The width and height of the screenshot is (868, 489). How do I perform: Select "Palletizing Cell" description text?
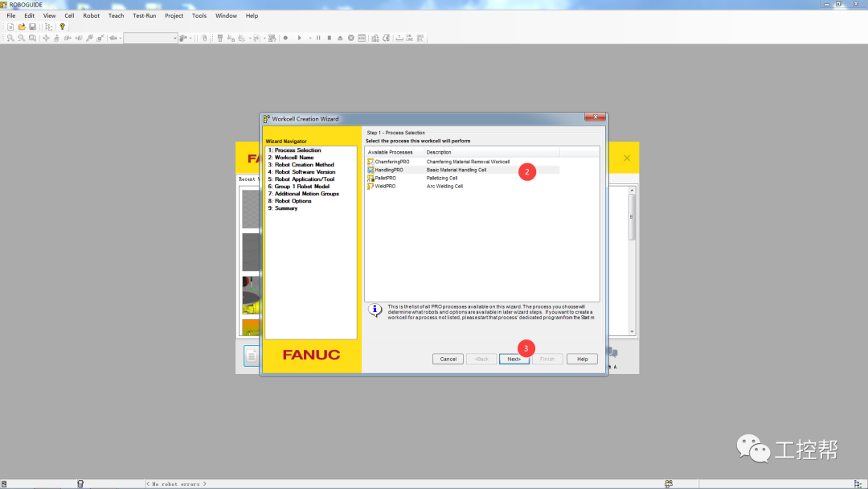[442, 179]
